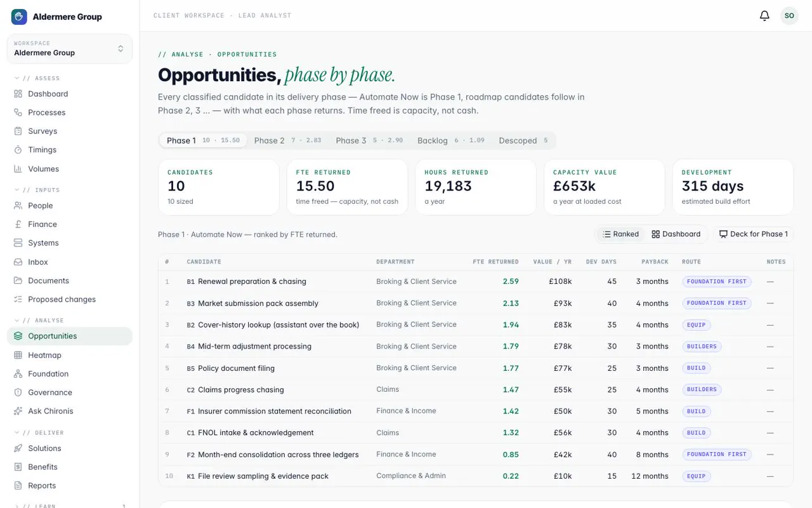Open the Volumes bar chart icon
This screenshot has width=812, height=508.
pyautogui.click(x=18, y=169)
